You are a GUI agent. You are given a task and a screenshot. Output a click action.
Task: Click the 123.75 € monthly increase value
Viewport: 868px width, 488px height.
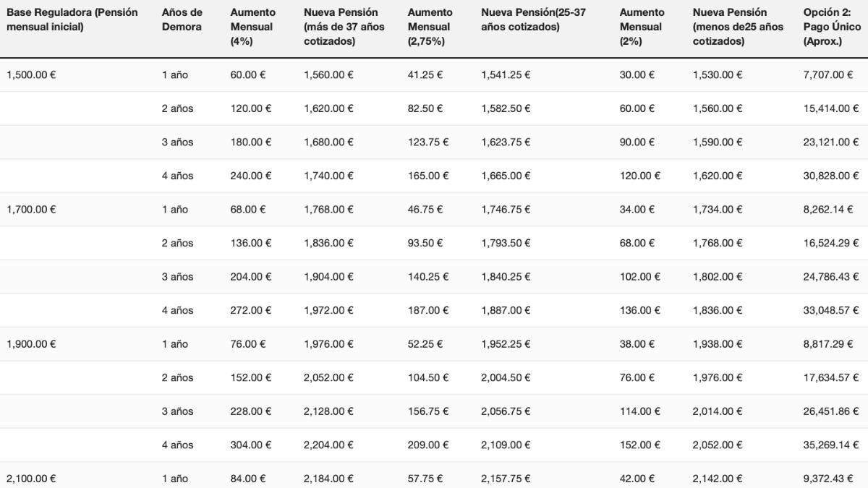[428, 142]
